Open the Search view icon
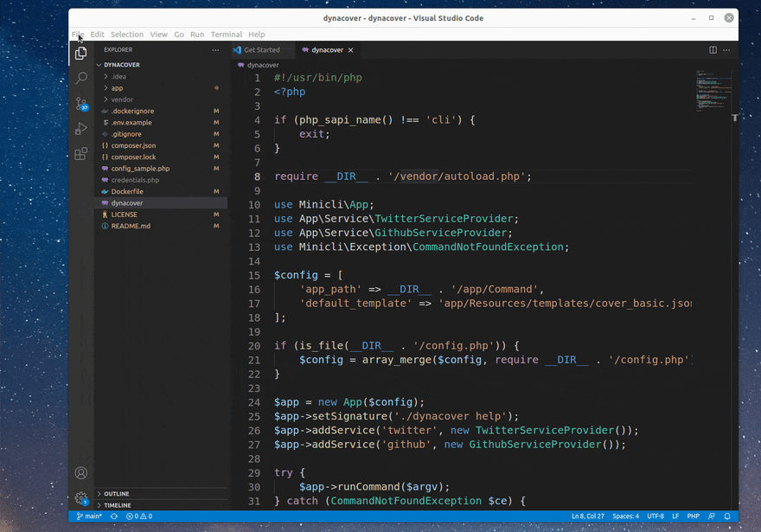Screen dimensions: 761x532 81,78
